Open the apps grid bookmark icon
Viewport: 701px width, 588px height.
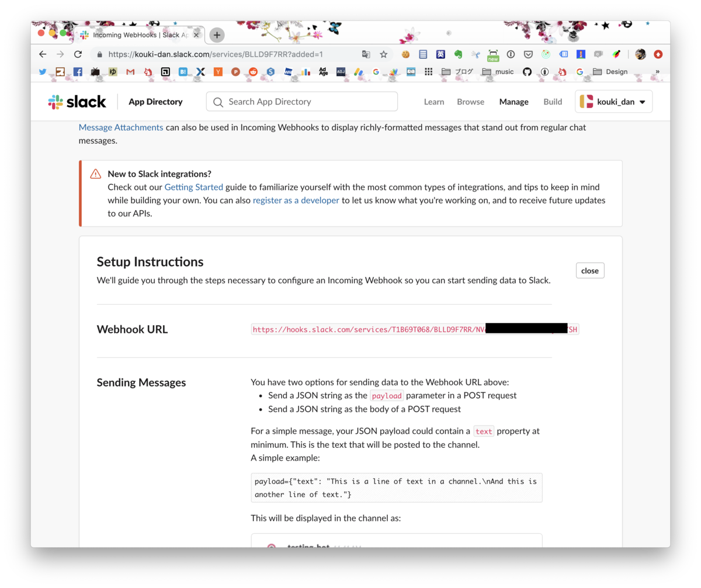[x=428, y=72]
